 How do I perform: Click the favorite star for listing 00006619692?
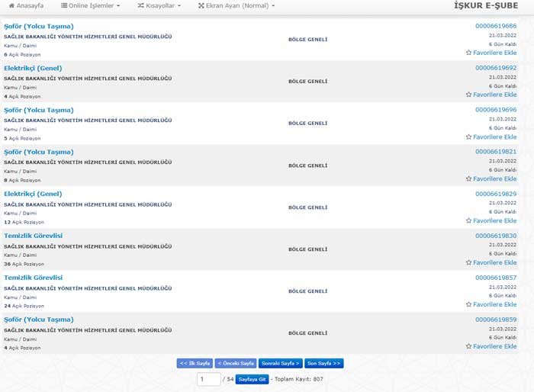click(468, 95)
